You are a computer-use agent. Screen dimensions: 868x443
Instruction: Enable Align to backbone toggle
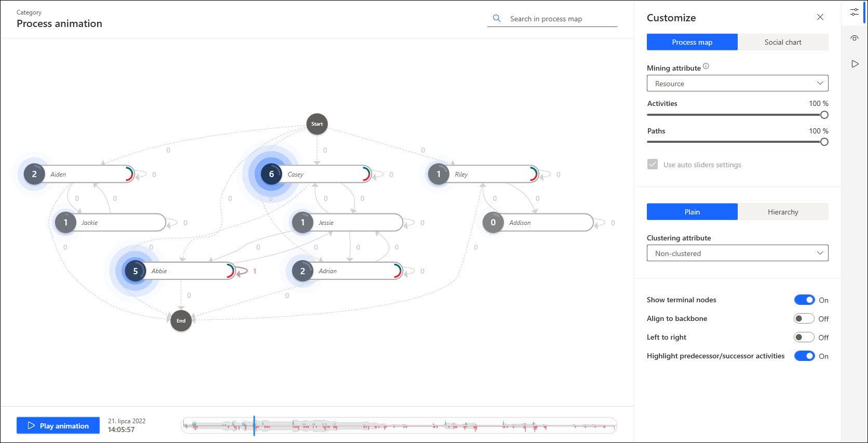click(804, 318)
